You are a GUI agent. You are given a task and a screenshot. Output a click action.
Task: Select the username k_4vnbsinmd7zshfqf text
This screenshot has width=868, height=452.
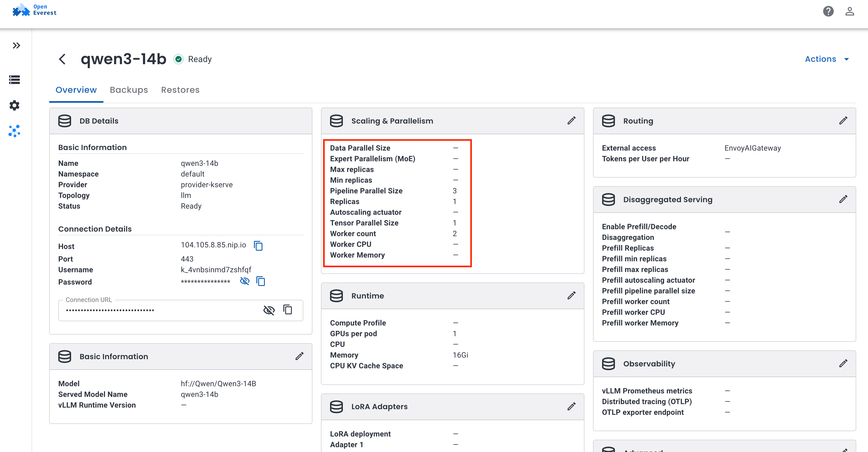point(216,270)
